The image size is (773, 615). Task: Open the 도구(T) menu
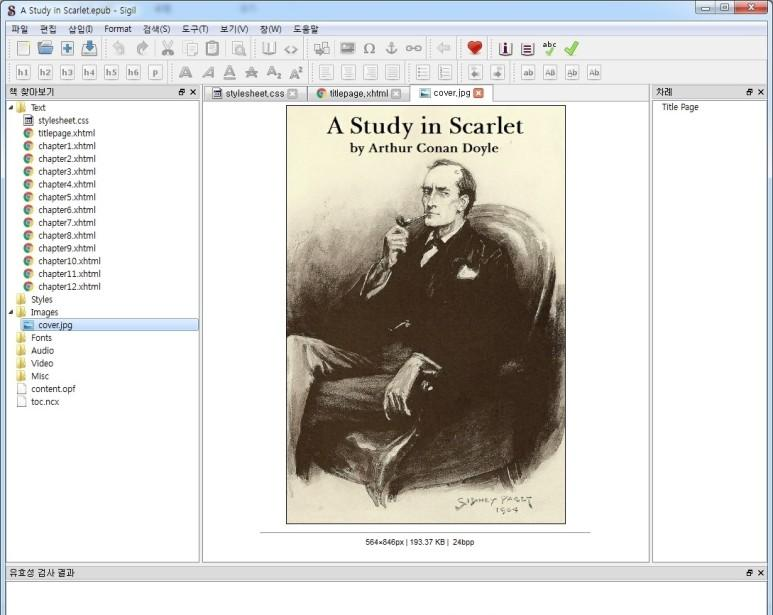click(195, 29)
